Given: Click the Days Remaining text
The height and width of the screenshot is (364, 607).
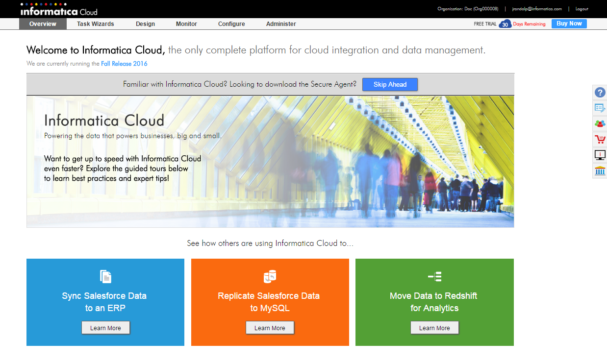Looking at the screenshot, I should point(529,24).
